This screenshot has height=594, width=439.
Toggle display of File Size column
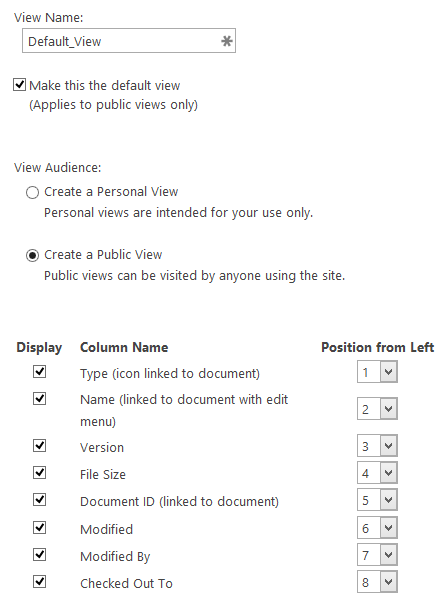(39, 473)
